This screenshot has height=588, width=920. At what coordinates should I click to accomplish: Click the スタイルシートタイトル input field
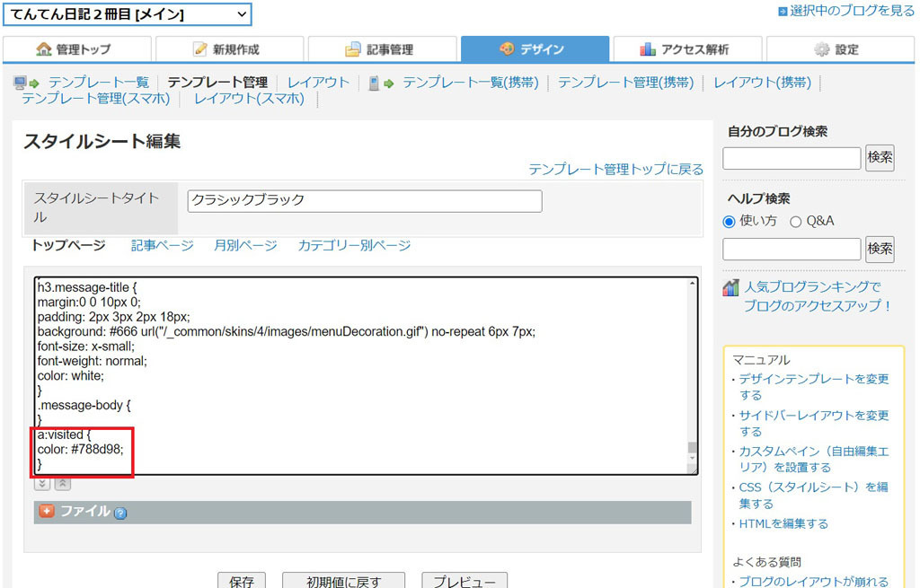[x=365, y=200]
